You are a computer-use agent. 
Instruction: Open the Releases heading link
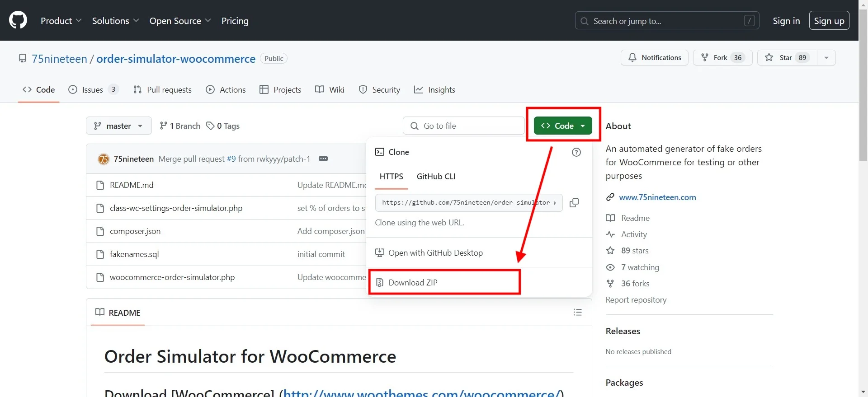[623, 331]
